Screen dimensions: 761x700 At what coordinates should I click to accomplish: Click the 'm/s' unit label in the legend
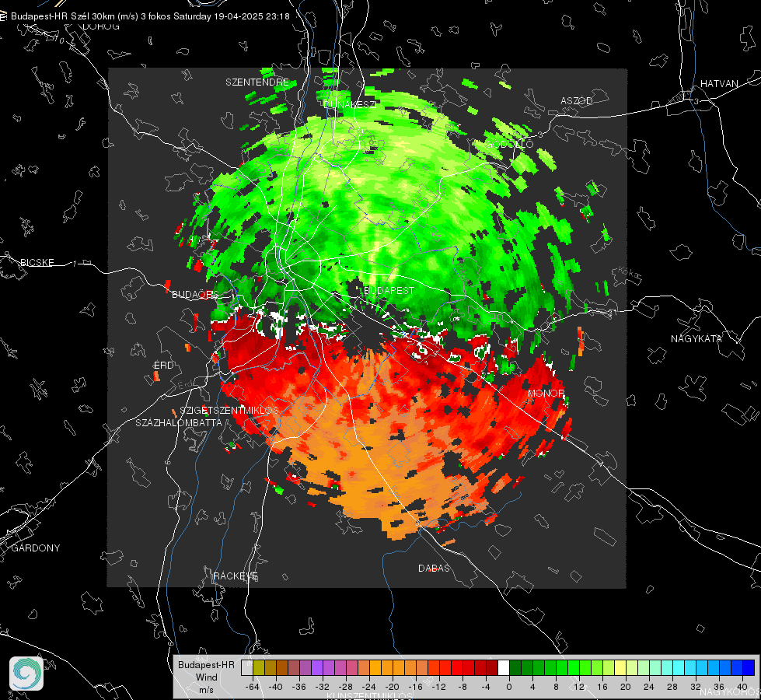tap(206, 689)
